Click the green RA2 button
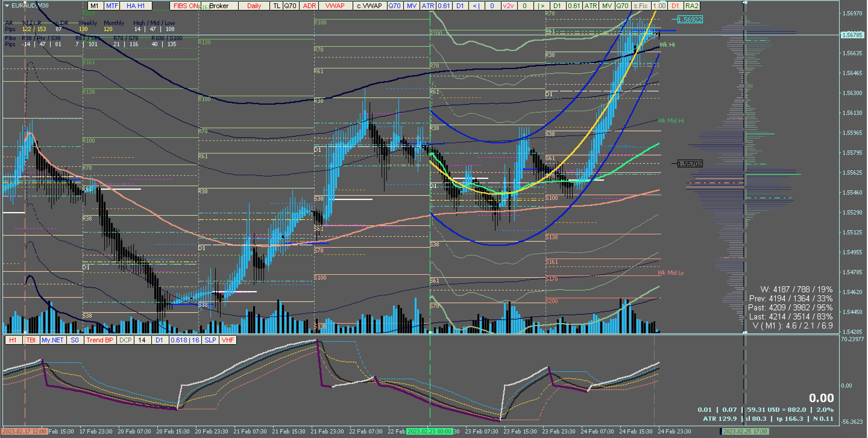Screen dimensions: 868x438 (691, 6)
